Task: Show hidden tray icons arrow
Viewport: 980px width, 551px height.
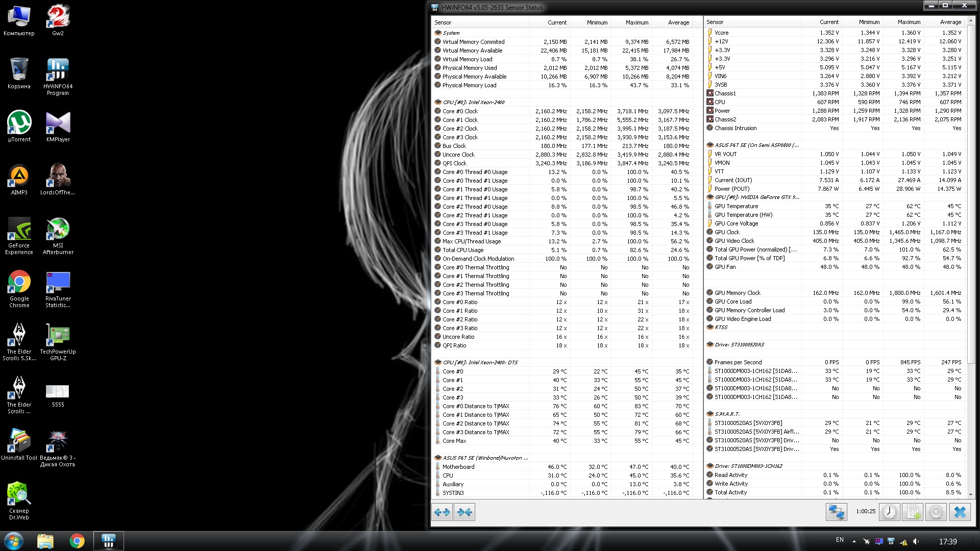Action: (854, 541)
